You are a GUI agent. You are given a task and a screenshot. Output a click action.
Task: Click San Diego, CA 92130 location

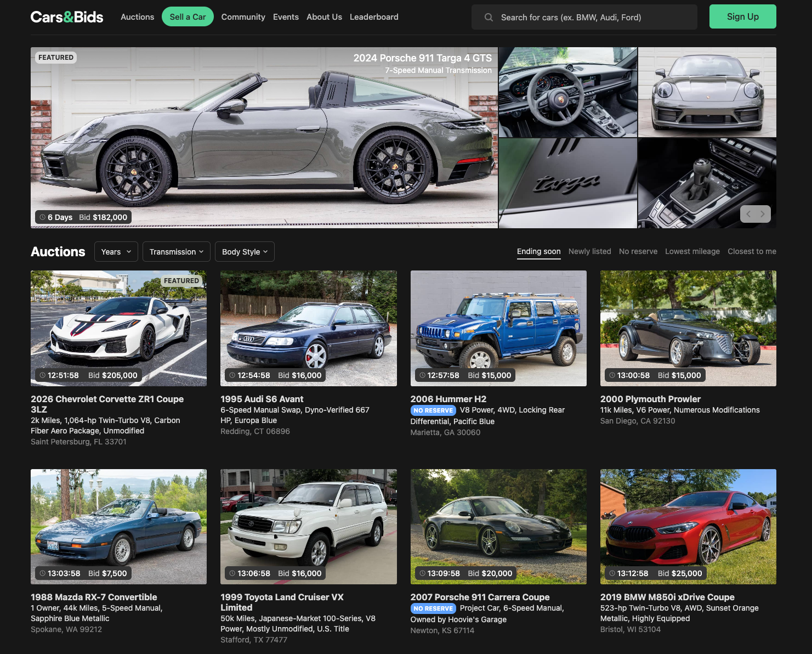(x=638, y=421)
